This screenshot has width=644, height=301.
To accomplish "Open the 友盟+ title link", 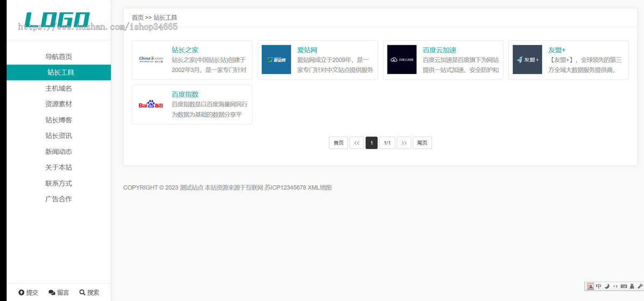I will click(x=557, y=50).
